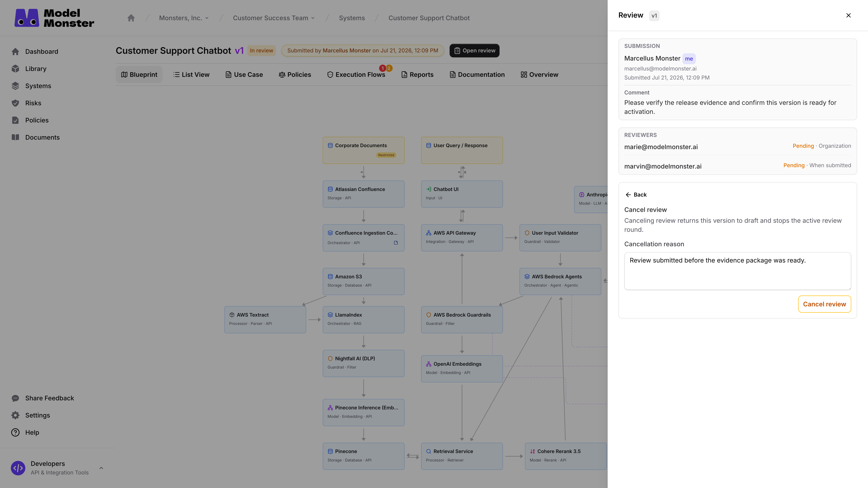Viewport: 868px width, 488px height.
Task: Click the Model Monster logo
Action: pos(54,18)
